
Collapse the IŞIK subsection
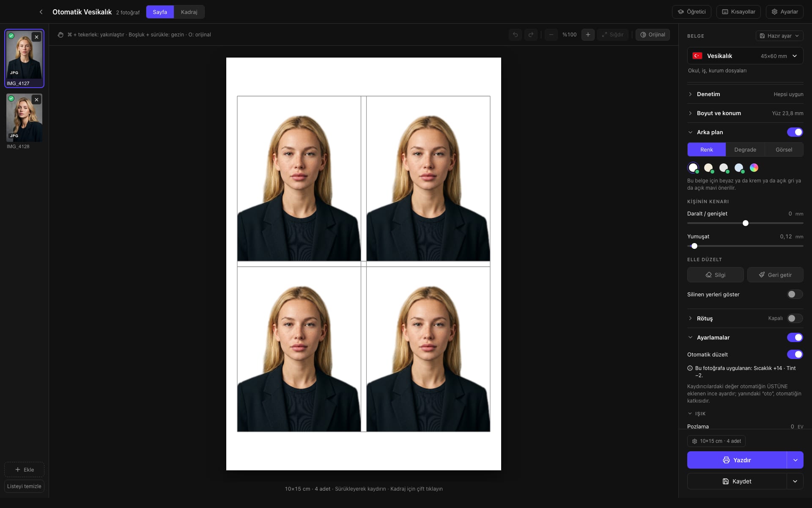(697, 414)
